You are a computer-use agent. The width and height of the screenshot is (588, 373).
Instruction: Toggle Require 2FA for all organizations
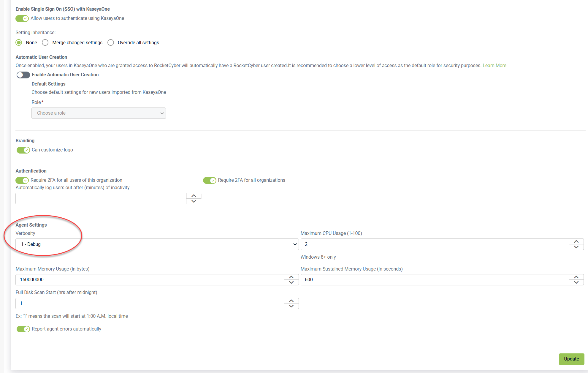(x=210, y=180)
